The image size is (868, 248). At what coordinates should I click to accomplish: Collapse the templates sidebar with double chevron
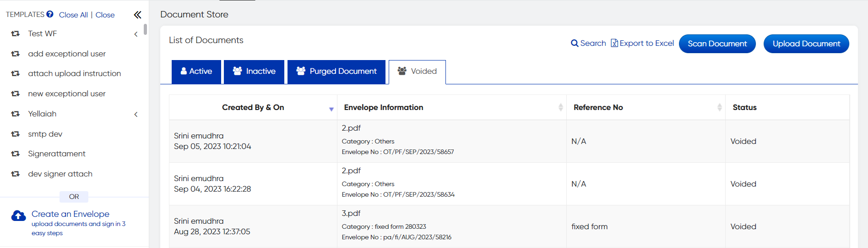coord(137,15)
